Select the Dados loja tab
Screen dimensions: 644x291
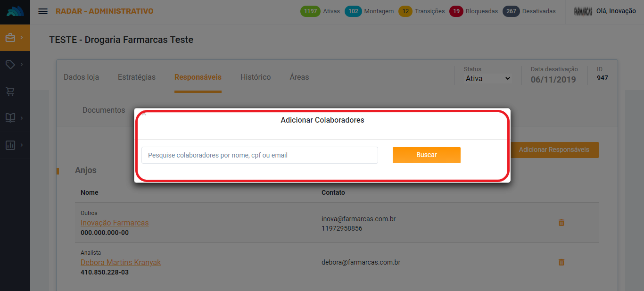81,77
